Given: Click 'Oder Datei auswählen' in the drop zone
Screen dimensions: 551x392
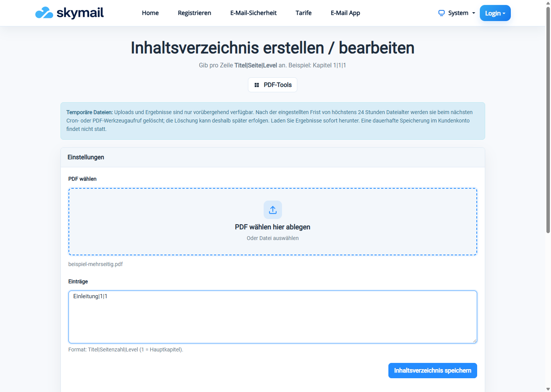Looking at the screenshot, I should point(273,238).
